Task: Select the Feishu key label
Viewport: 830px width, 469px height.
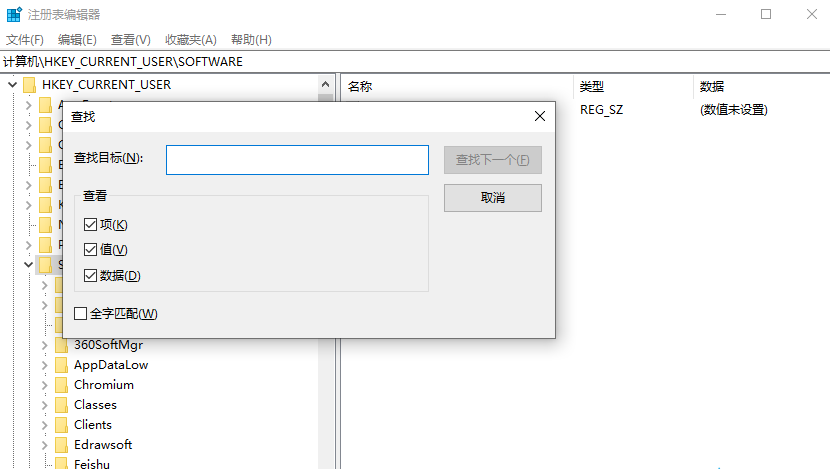Action: (x=92, y=464)
